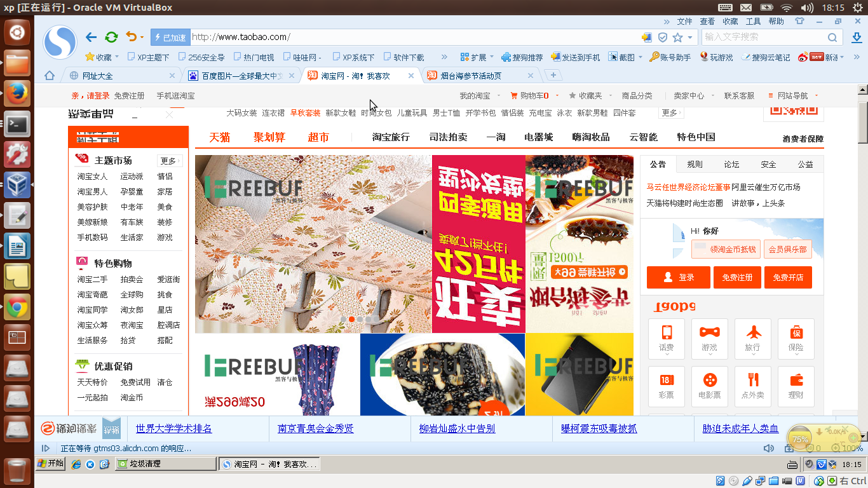This screenshot has height=488, width=868.
Task: Click the 搜狗推荐 toolbar icon
Action: click(x=522, y=57)
